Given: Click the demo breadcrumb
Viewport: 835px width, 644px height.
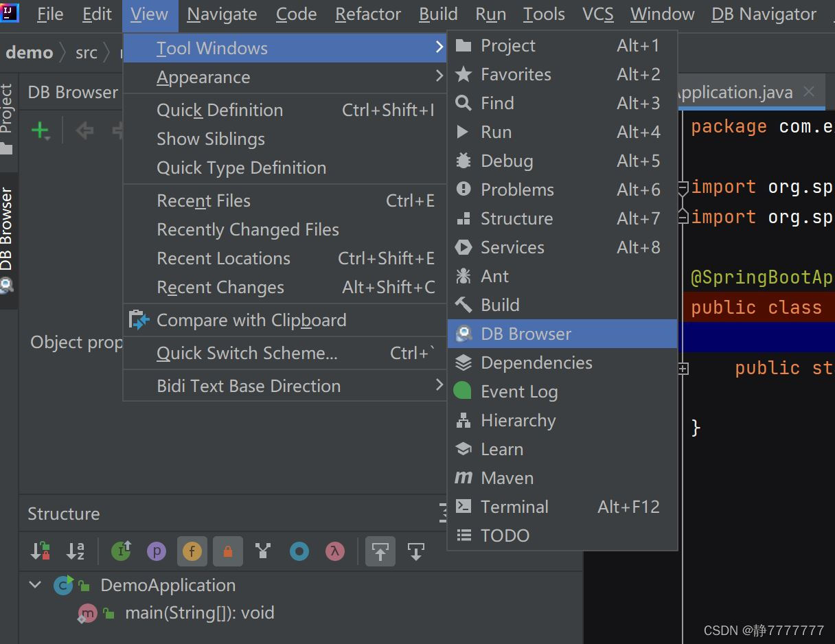Looking at the screenshot, I should (29, 52).
